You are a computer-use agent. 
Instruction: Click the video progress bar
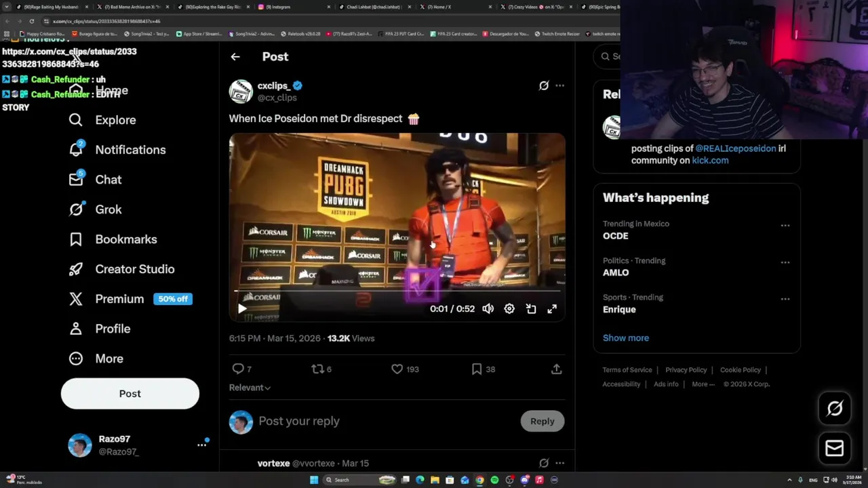(397, 291)
